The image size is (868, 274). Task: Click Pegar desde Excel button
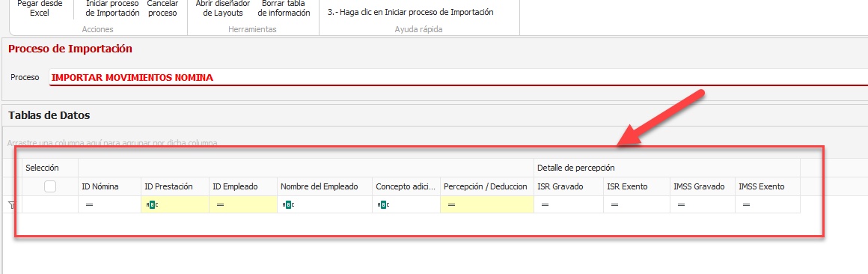coord(40,7)
